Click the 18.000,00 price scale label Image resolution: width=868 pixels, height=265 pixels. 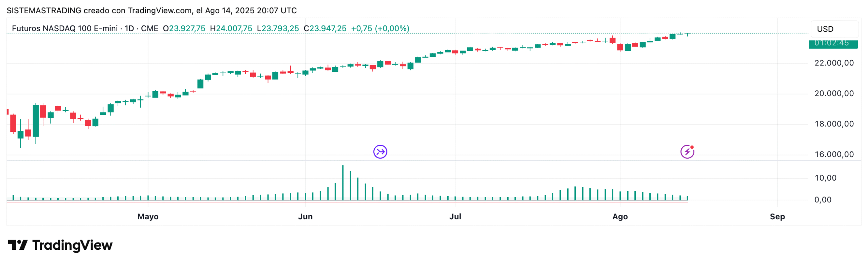tap(834, 124)
